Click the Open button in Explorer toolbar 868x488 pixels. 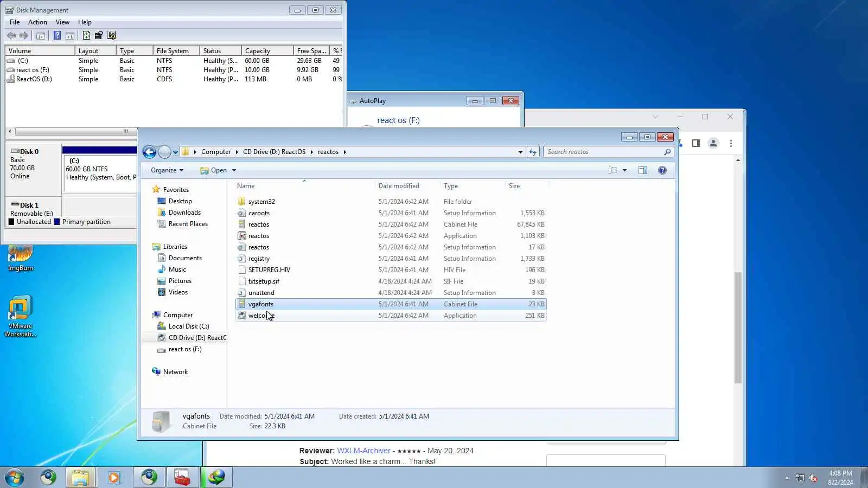(x=214, y=170)
